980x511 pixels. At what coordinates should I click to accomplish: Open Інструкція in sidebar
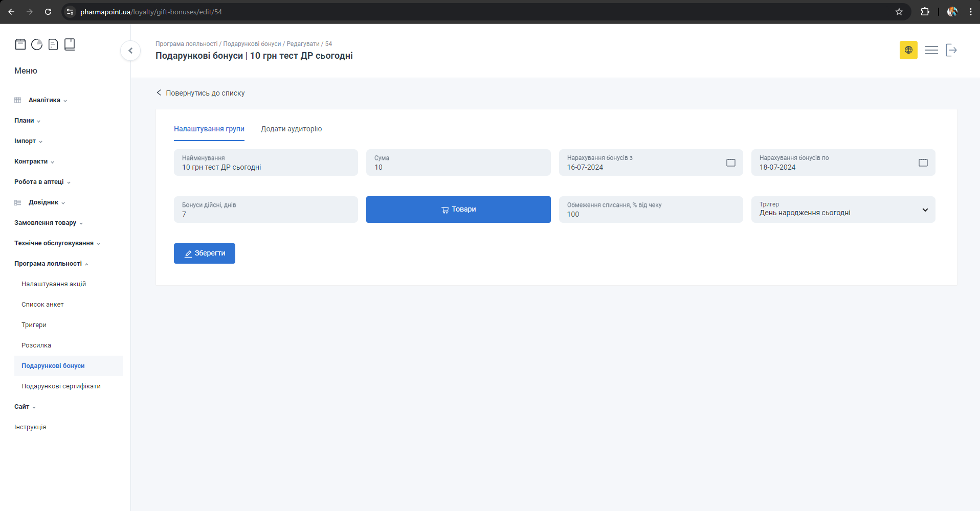click(x=30, y=427)
